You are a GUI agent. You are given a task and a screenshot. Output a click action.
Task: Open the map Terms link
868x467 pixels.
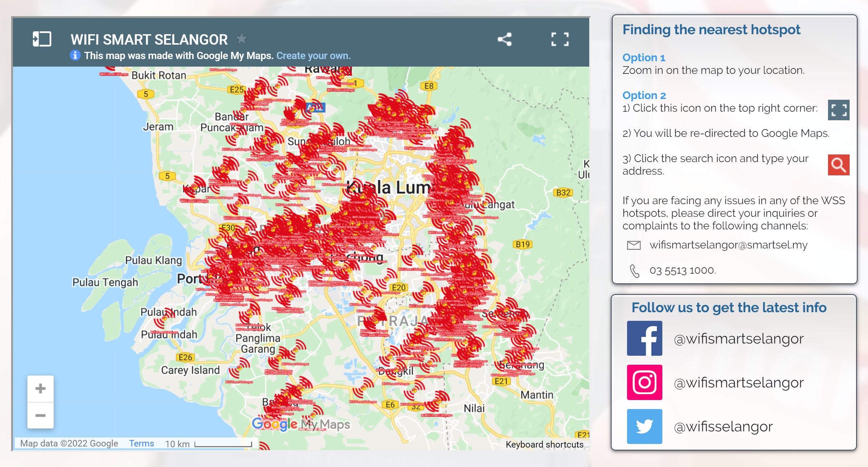[142, 444]
